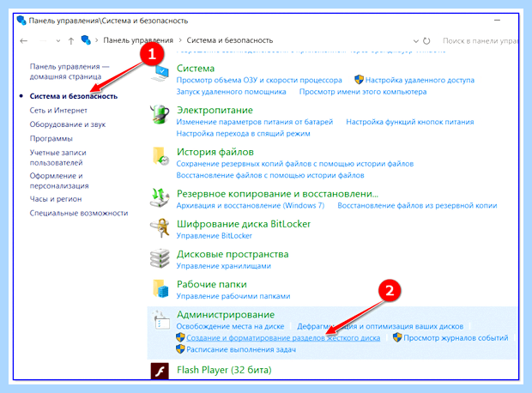This screenshot has width=532, height=393.
Task: Open Программы category
Action: click(x=51, y=138)
